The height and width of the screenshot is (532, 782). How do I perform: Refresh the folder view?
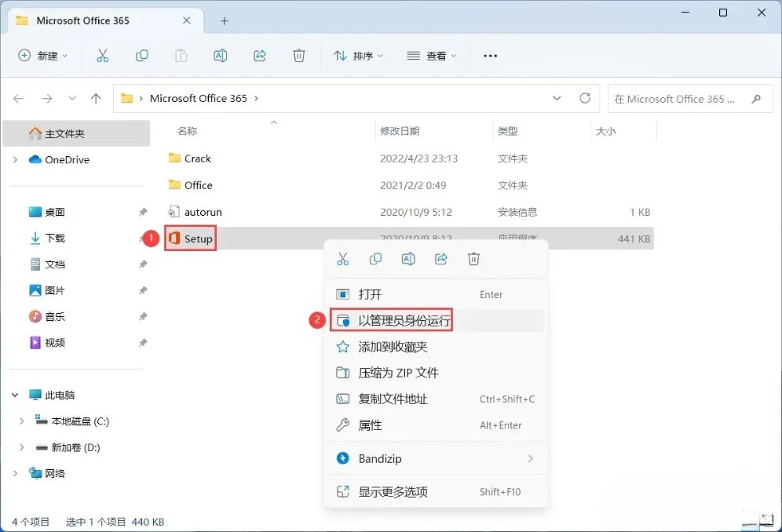click(x=585, y=98)
